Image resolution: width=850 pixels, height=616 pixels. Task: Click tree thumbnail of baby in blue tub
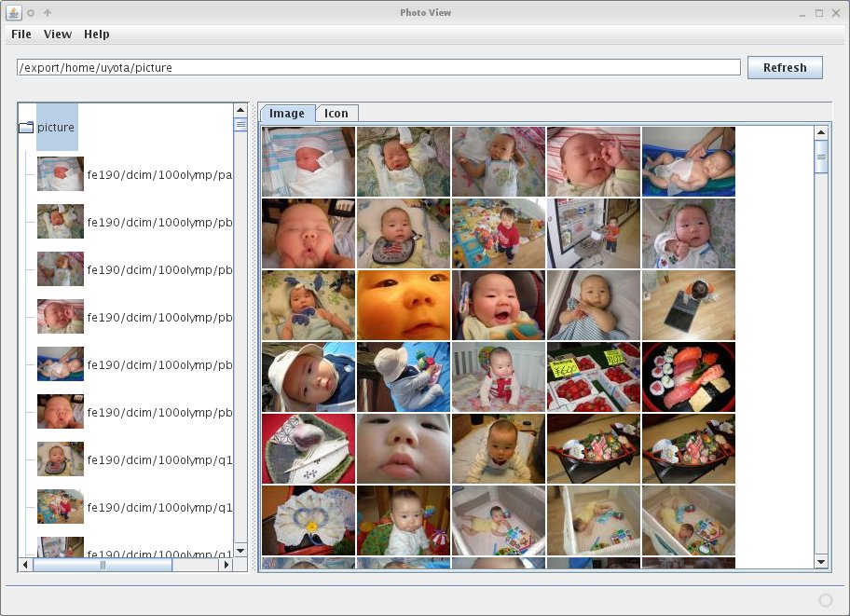click(x=61, y=363)
